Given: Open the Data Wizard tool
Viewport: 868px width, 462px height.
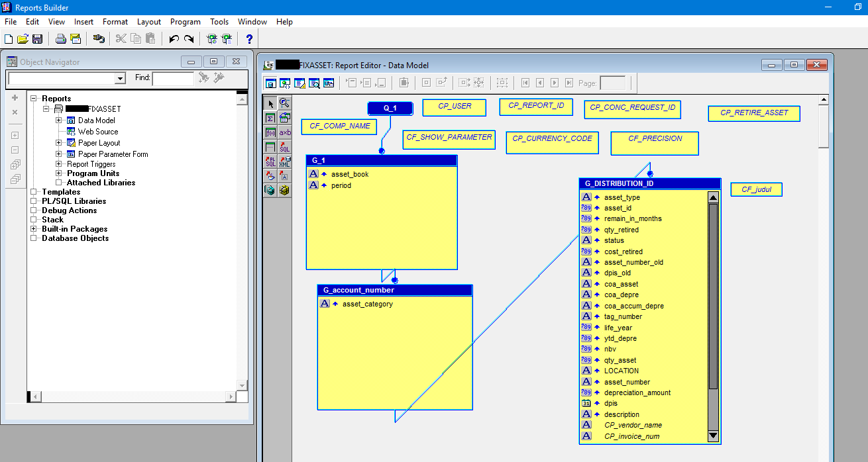Looking at the screenshot, I should pos(285,118).
